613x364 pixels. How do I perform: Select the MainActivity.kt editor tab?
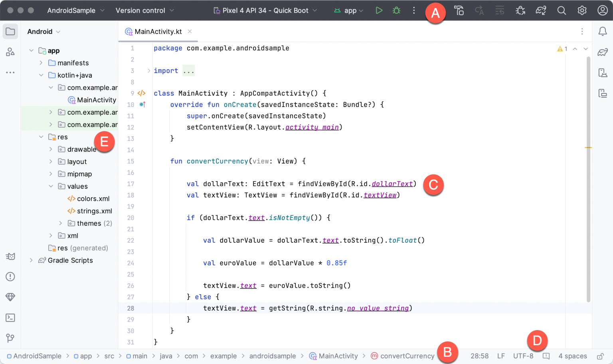point(158,31)
